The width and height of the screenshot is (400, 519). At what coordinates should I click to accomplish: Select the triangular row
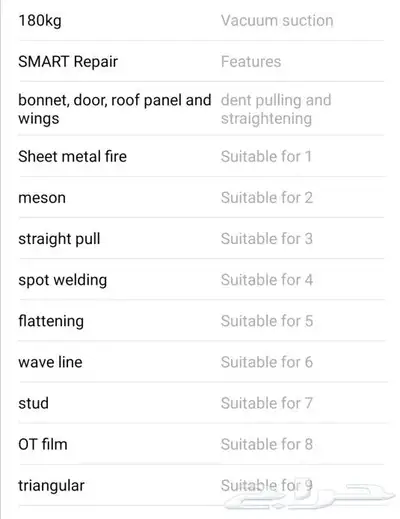point(201,486)
